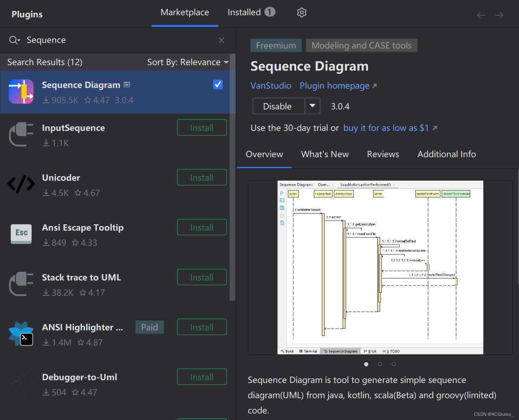Click the freemium marker beside Sequence Diagram
The width and height of the screenshot is (519, 420).
click(x=127, y=85)
